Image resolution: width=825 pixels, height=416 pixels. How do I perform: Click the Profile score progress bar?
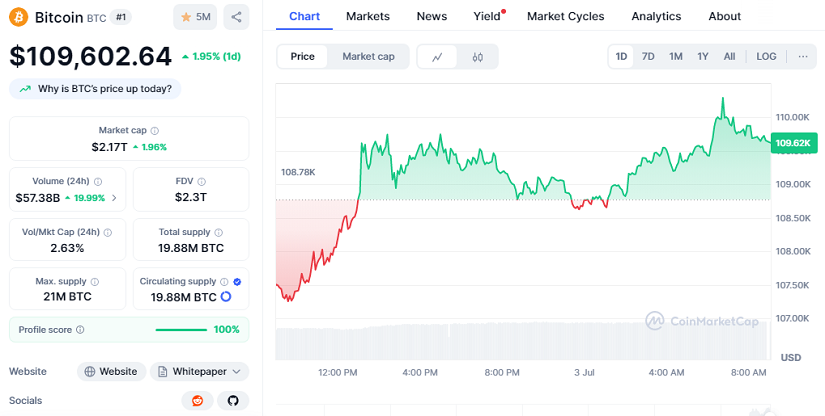[181, 330]
